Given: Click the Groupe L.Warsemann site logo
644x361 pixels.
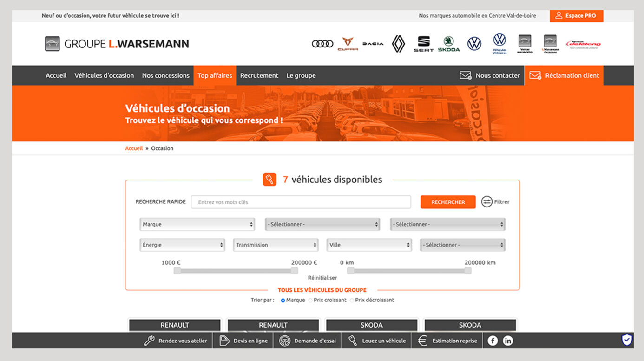Looking at the screenshot, I should click(117, 44).
